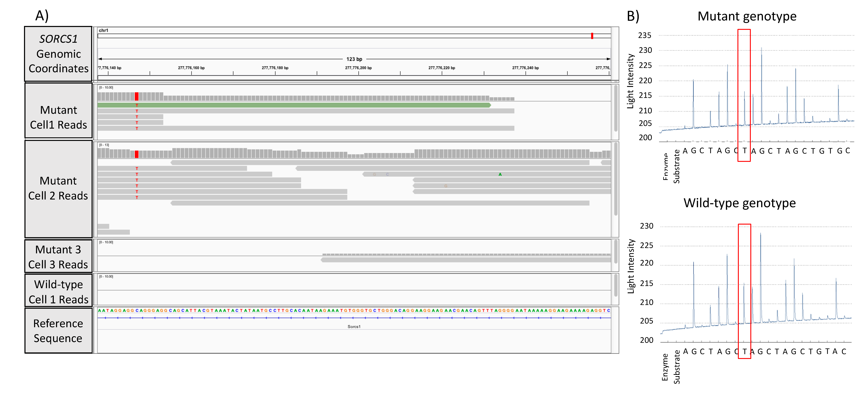The image size is (868, 395).
Task: Select the 'Mutant Cell 2 Reads' track label
Action: pyautogui.click(x=58, y=189)
